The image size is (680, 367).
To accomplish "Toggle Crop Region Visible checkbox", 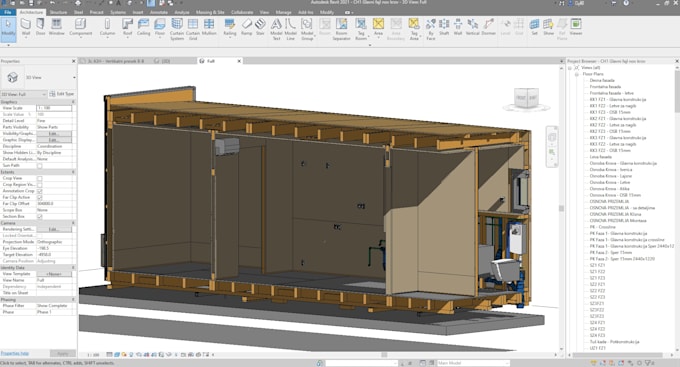I will click(x=39, y=185).
